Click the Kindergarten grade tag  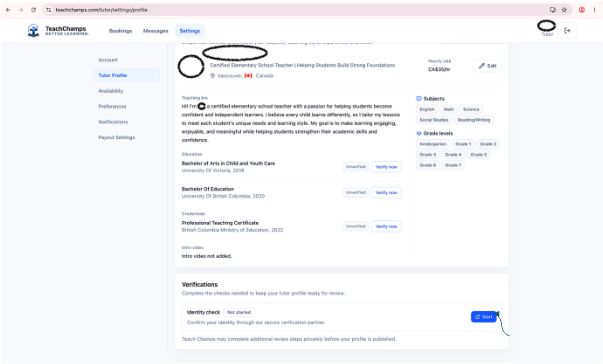pyautogui.click(x=433, y=144)
